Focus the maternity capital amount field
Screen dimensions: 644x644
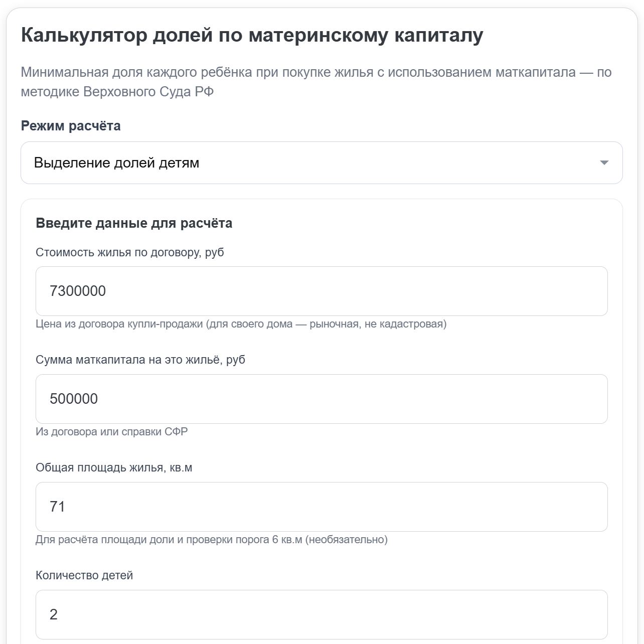[x=321, y=399]
